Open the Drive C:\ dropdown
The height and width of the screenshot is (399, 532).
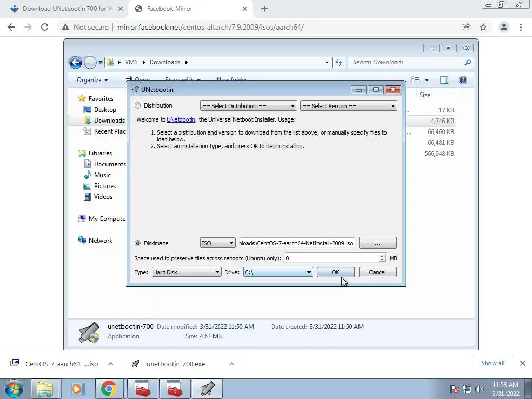277,272
